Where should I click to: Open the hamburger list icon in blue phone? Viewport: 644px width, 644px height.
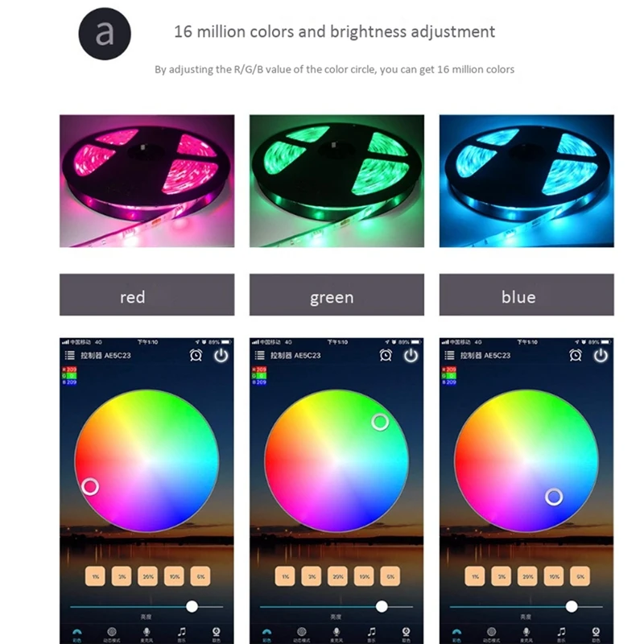(x=449, y=355)
